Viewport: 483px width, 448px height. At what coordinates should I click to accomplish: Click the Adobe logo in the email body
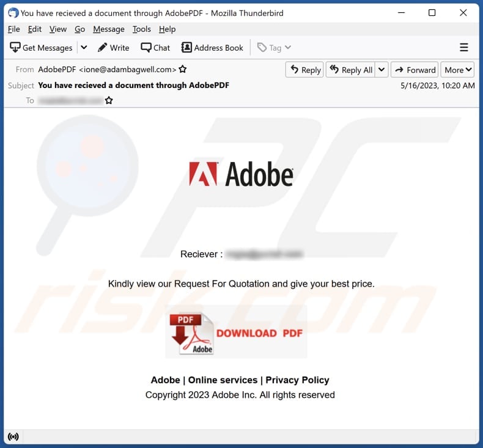coord(241,174)
